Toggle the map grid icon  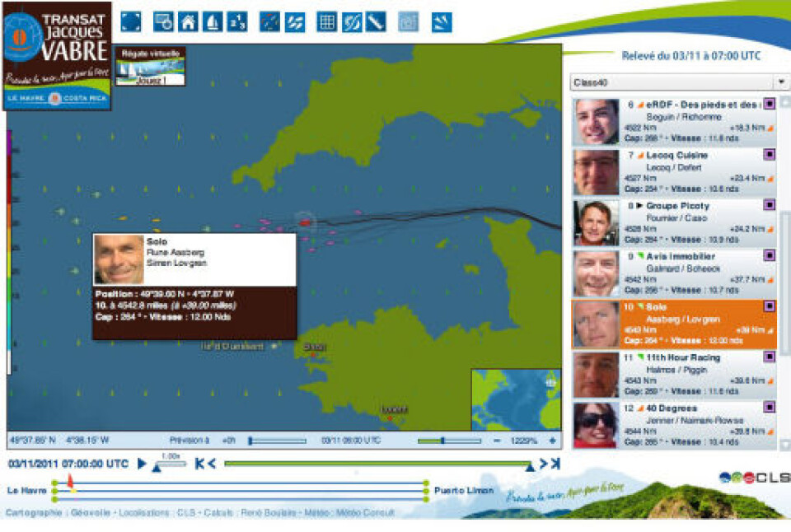(326, 22)
